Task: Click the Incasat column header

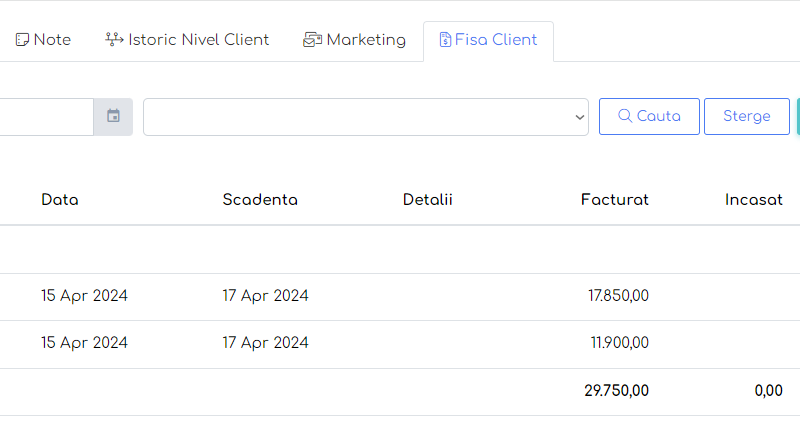Action: [753, 200]
